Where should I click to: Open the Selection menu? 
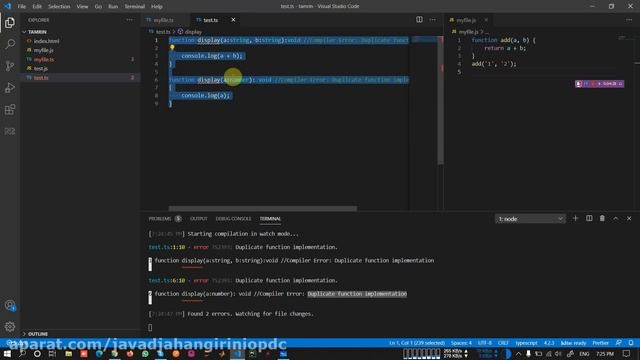(59, 6)
